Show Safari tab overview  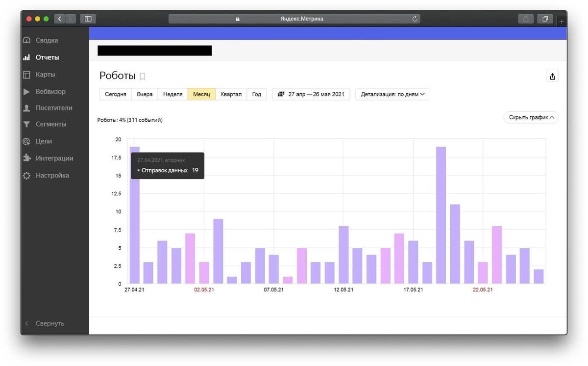pyautogui.click(x=545, y=19)
